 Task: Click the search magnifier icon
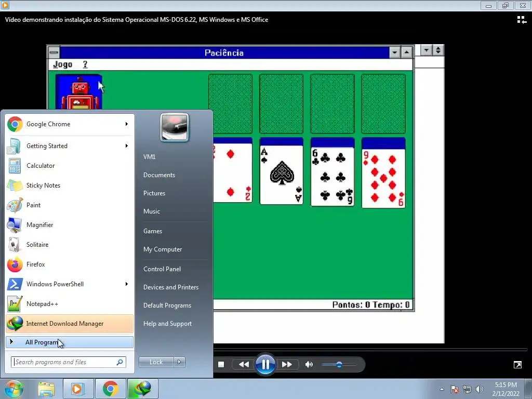coord(120,362)
